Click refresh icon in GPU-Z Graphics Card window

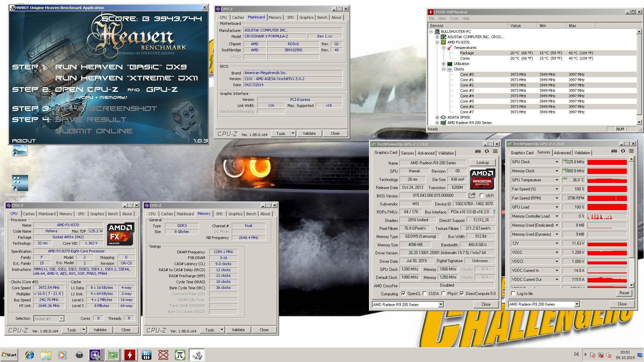coord(487,152)
